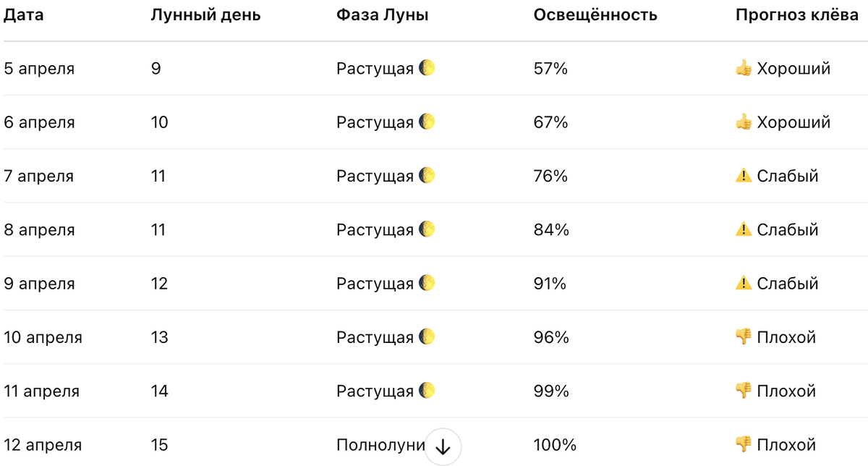The width and height of the screenshot is (868, 466).
Task: Click the scroll-down arrow button
Action: pos(443,446)
